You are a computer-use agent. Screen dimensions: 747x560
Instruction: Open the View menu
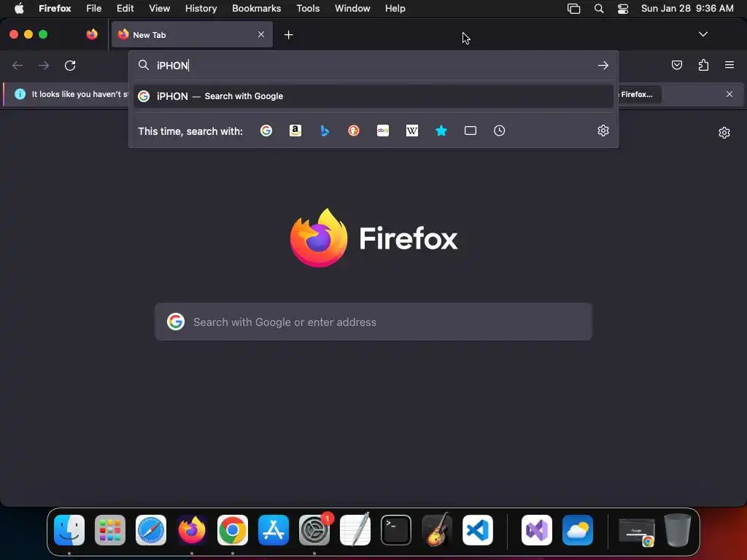[x=159, y=8]
